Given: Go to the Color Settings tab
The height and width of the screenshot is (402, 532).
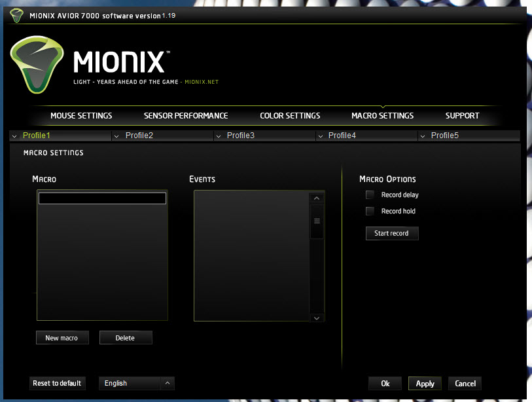Looking at the screenshot, I should pos(290,116).
